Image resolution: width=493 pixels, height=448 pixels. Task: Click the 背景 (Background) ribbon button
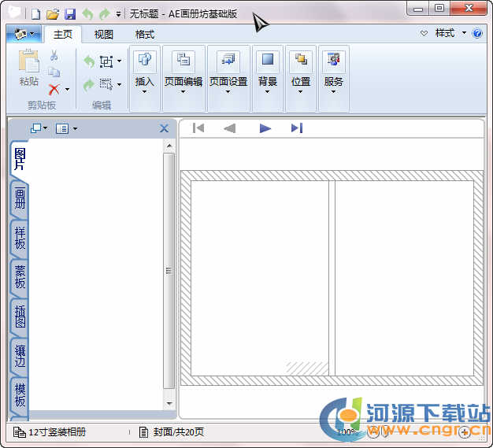click(268, 71)
